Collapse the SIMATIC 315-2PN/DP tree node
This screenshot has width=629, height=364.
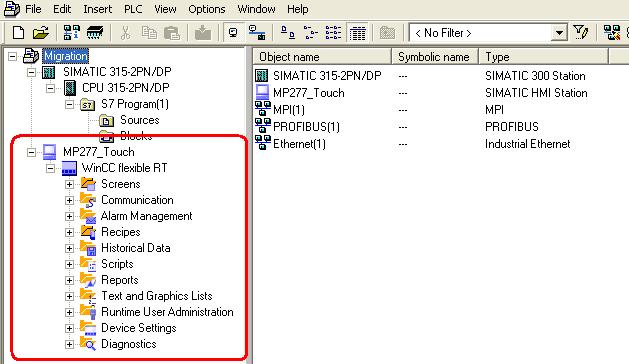[x=31, y=72]
